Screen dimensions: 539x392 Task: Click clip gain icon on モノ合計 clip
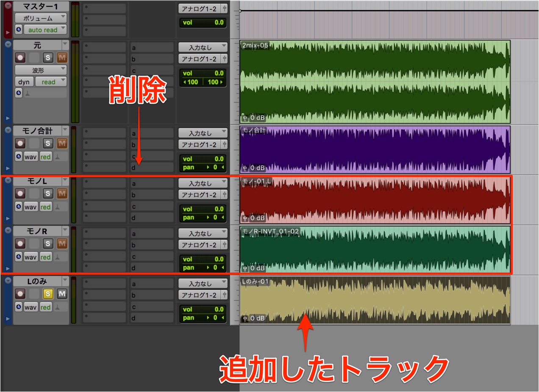click(x=244, y=168)
